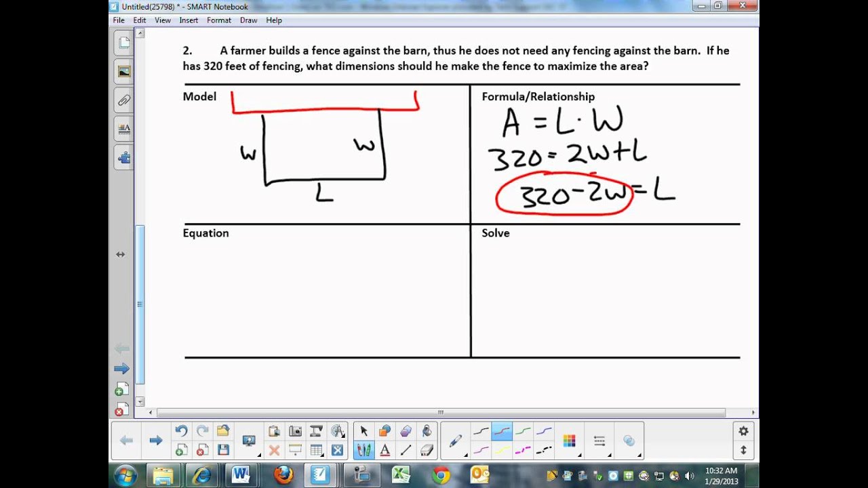Viewport: 868px width, 488px height.
Task: Open the Insert Table dropdown
Action: 317,450
